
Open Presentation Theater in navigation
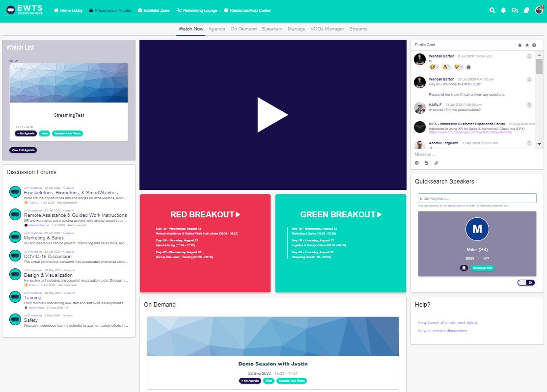(x=110, y=10)
